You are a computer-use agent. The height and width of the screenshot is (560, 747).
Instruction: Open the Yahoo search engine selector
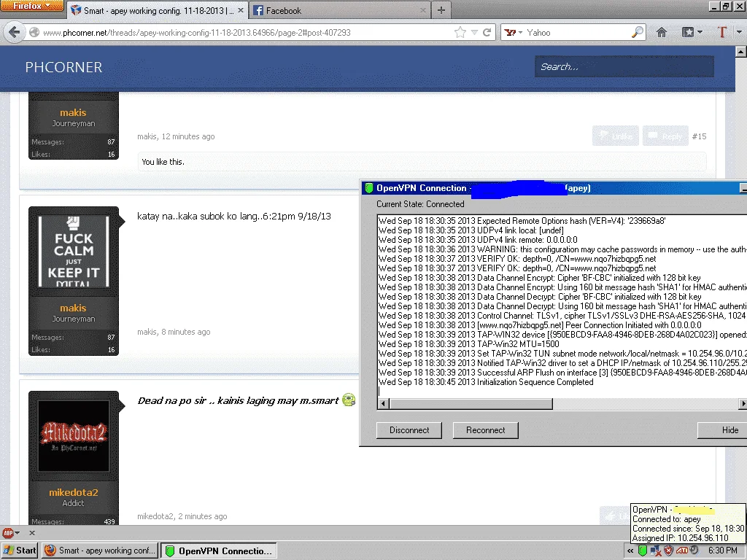coord(514,32)
